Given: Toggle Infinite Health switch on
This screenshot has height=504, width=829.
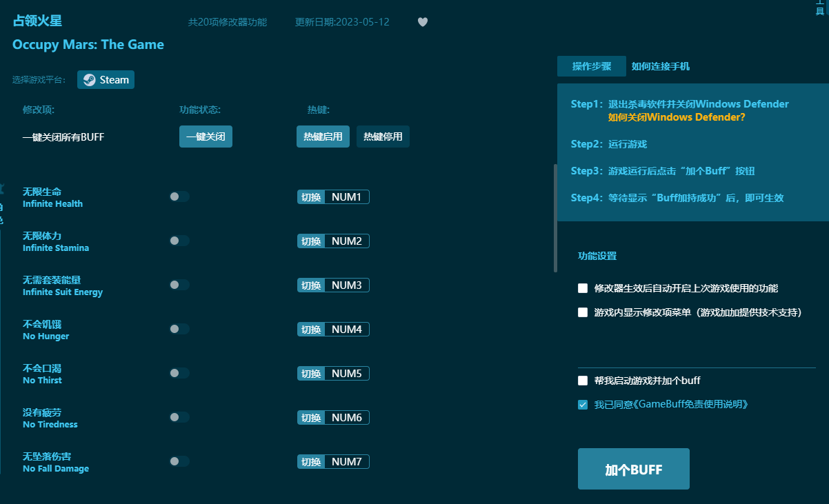Looking at the screenshot, I should pyautogui.click(x=179, y=196).
